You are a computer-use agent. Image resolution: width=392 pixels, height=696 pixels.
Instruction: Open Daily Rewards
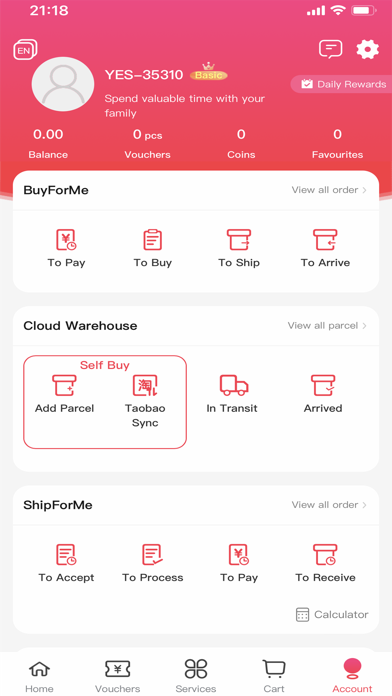pos(341,84)
